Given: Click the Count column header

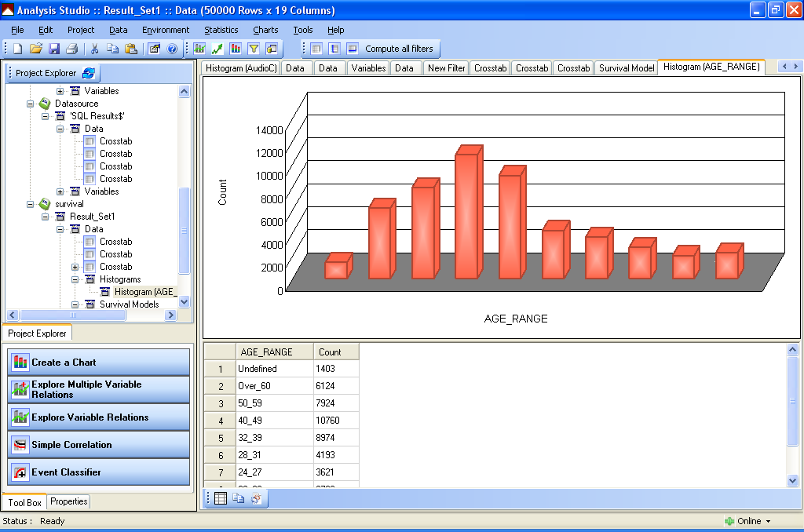Looking at the screenshot, I should point(336,352).
